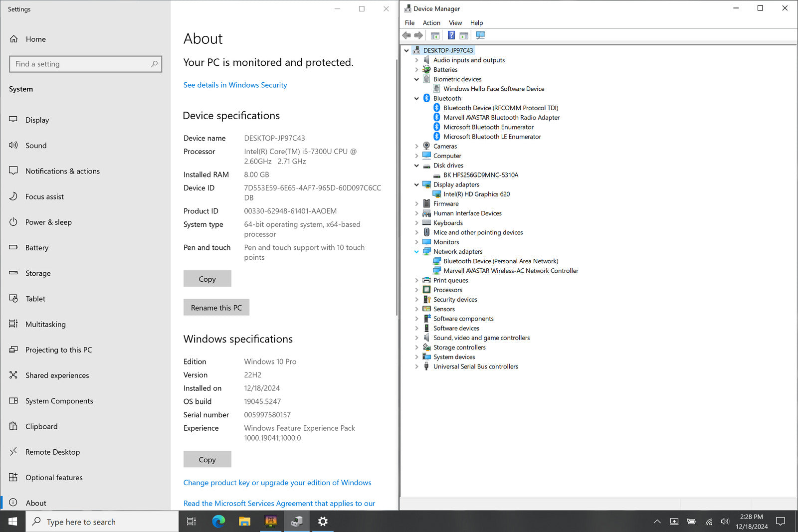Viewport: 798px width, 532px height.
Task: Open the View menu in Device Manager
Action: click(455, 23)
